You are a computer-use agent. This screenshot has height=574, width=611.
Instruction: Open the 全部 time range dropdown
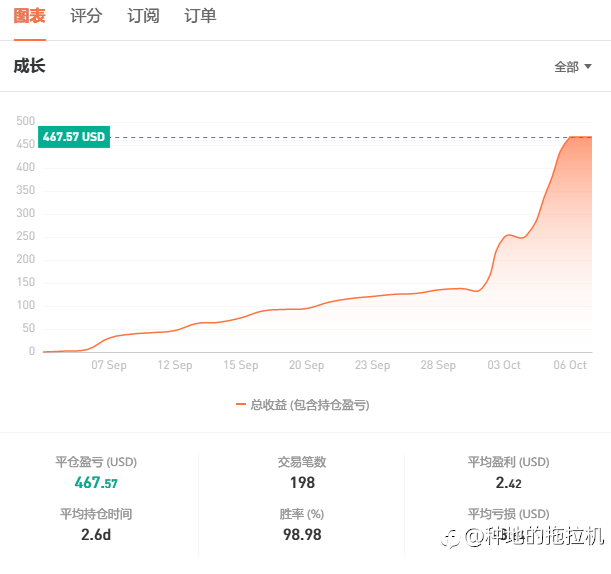pos(573,67)
